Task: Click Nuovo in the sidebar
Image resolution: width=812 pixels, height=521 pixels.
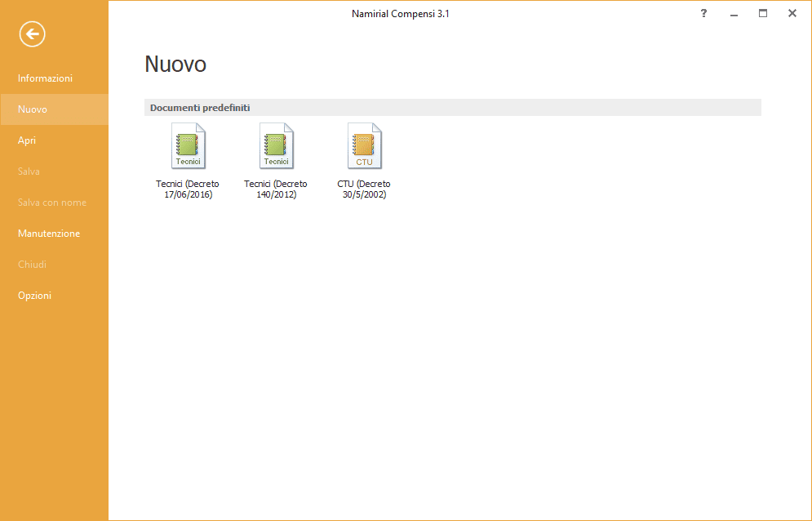Action: coord(33,109)
